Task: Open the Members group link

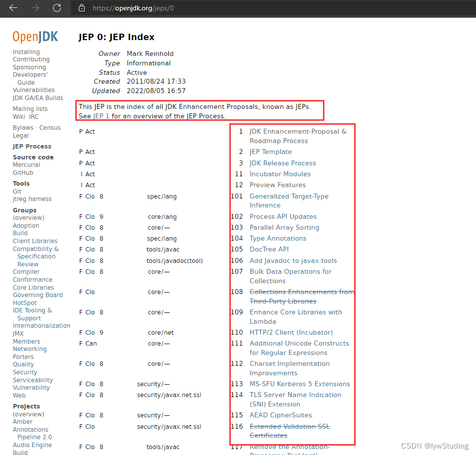Action: (26, 342)
